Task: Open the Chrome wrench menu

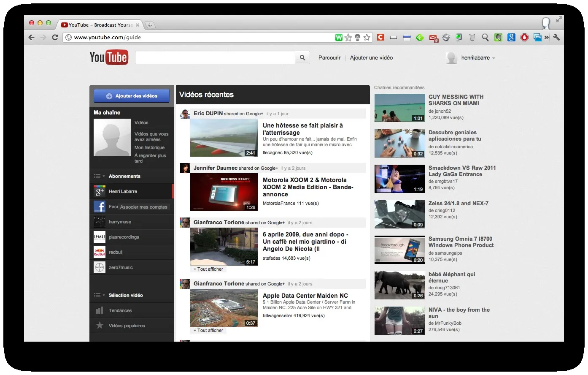Action: point(556,37)
